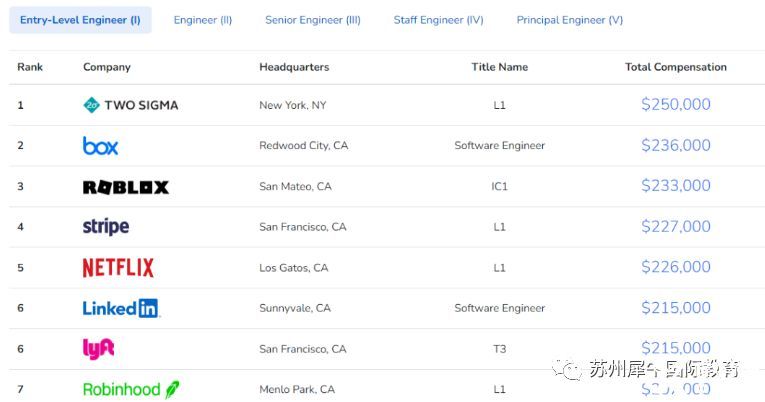Click Roblox's $233,000 total compensation
765x402 pixels.
click(676, 186)
